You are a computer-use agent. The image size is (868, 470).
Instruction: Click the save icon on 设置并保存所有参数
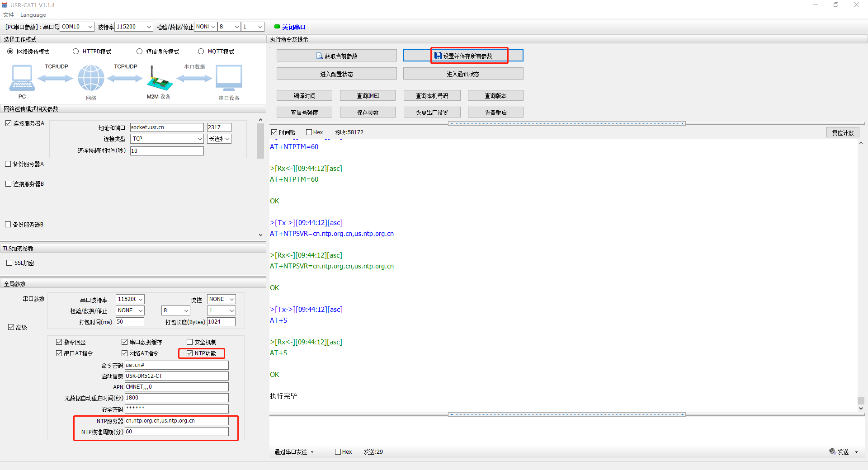point(438,56)
